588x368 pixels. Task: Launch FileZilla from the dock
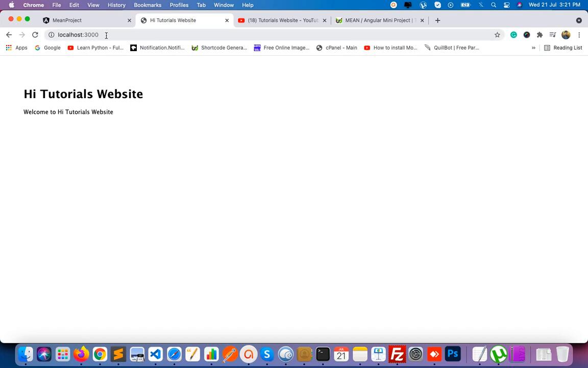(x=397, y=354)
